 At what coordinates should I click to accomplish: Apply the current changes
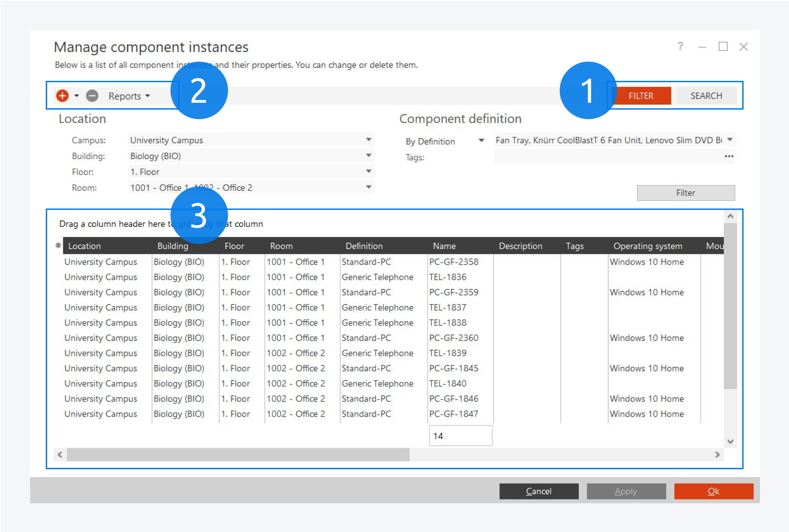626,491
